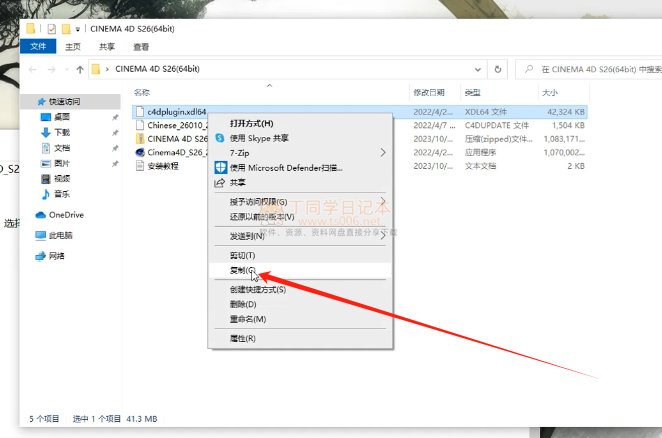
Task: Open the quick access toolbar customize dropdown
Action: 78,29
